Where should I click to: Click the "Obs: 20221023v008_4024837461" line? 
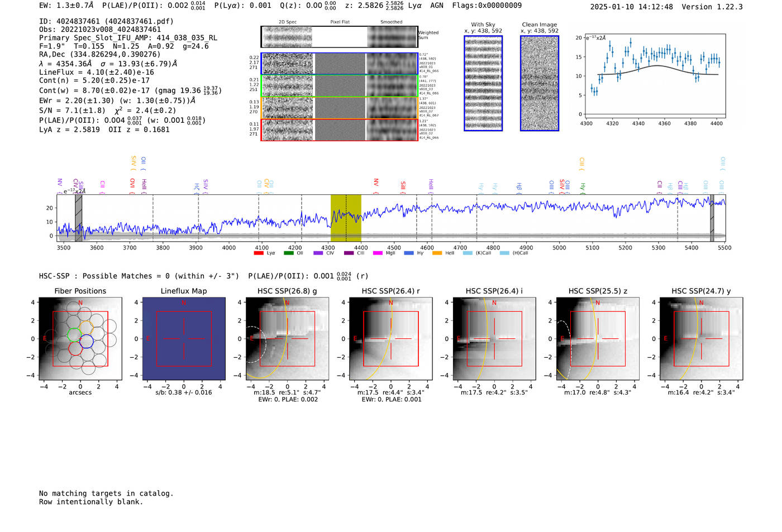click(x=100, y=30)
